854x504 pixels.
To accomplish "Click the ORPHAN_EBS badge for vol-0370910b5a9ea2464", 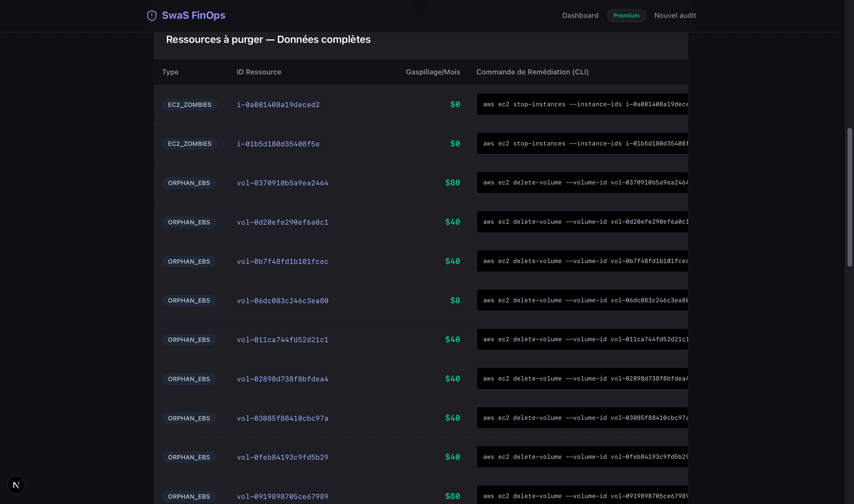I will coord(189,183).
